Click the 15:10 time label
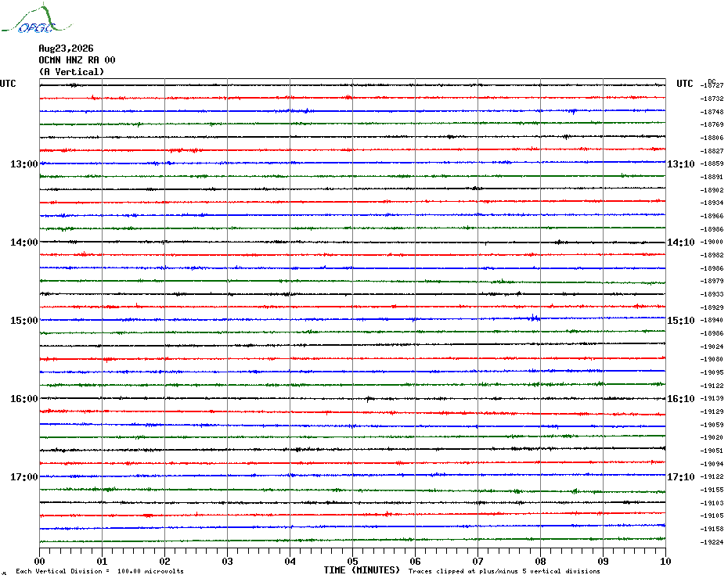Viewport: 728px width, 582px height. coord(681,321)
